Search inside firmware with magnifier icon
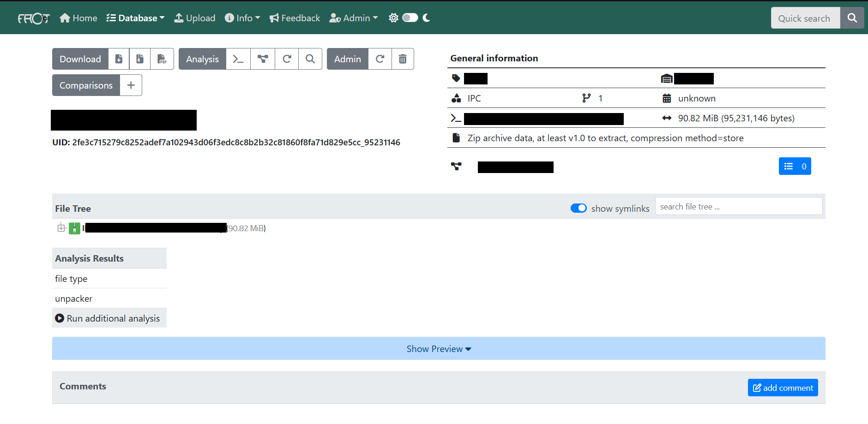Image resolution: width=868 pixels, height=424 pixels. coord(310,59)
